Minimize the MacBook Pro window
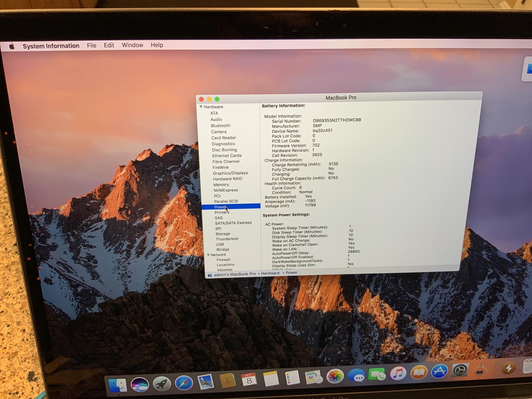Screen dimensions: 532x399 pyautogui.click(x=209, y=99)
